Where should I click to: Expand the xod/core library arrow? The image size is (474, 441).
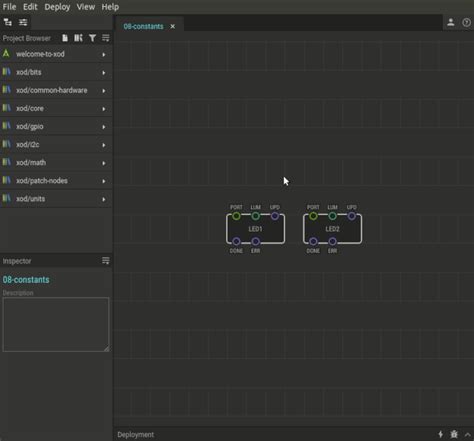pyautogui.click(x=104, y=109)
